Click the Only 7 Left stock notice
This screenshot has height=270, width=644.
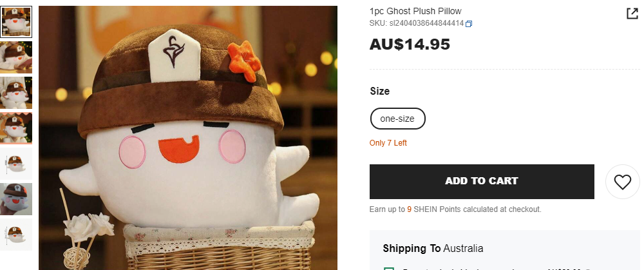388,143
